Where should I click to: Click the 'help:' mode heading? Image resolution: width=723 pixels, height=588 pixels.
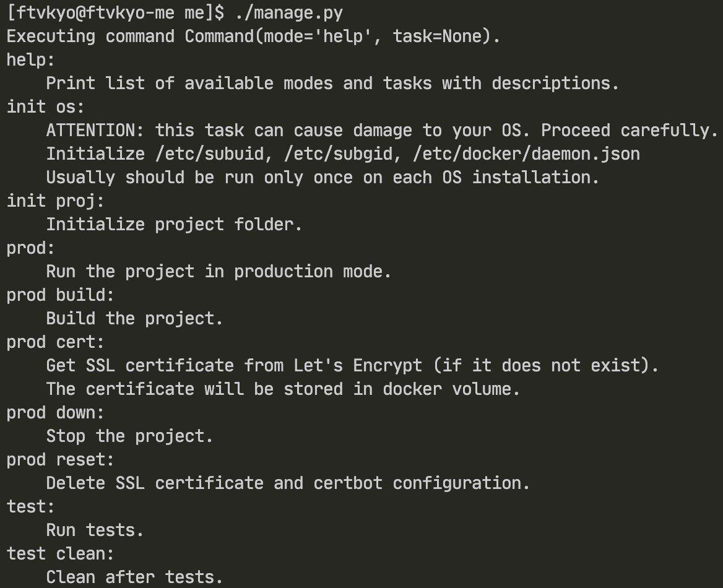[30, 60]
